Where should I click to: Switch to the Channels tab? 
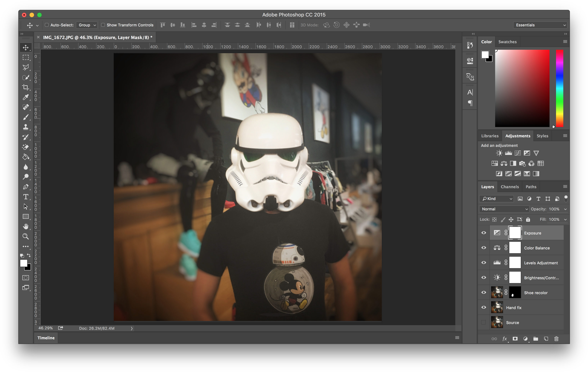pyautogui.click(x=510, y=187)
